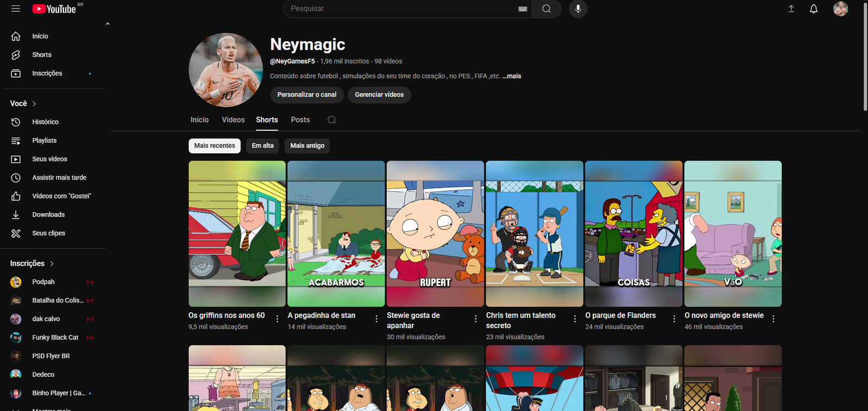Expand the 'Você' section chevron
The height and width of the screenshot is (411, 868).
coord(34,104)
